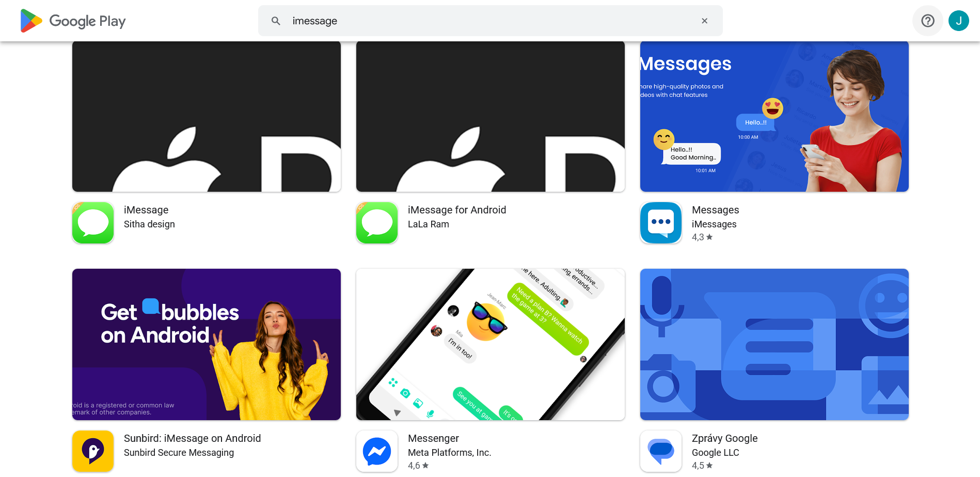Open the iMessage for Android title
The image size is (980, 477).
(x=457, y=210)
